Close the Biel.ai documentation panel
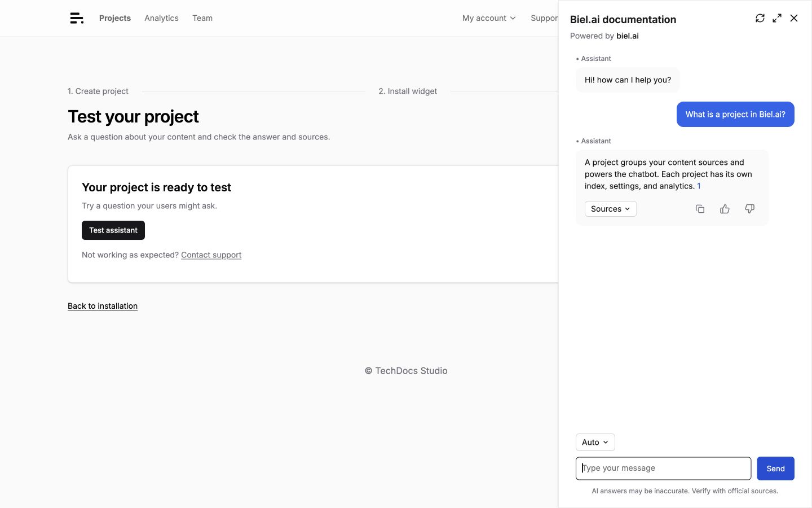 click(794, 18)
